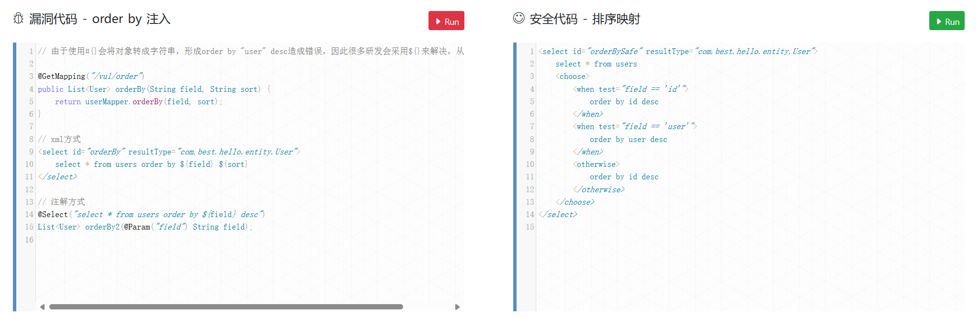Click the 漏洞代码 - order by 注入 heading

(100, 19)
